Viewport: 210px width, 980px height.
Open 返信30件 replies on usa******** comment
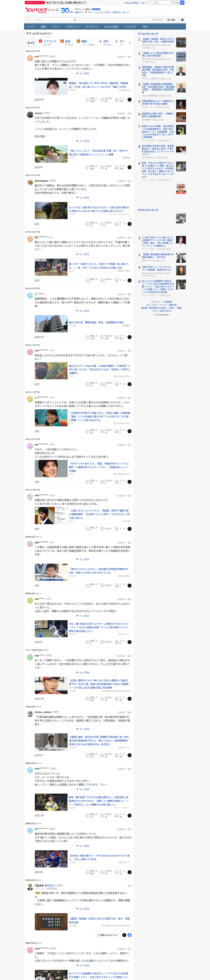tap(39, 100)
